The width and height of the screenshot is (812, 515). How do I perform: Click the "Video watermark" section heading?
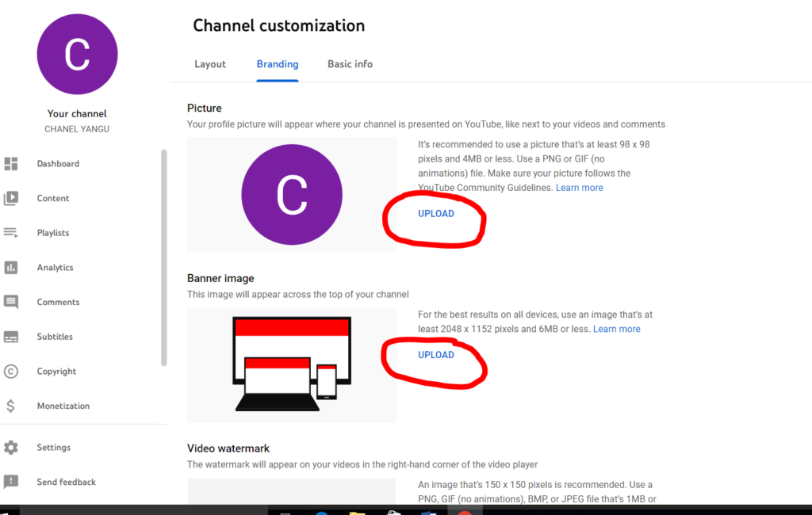coord(228,448)
